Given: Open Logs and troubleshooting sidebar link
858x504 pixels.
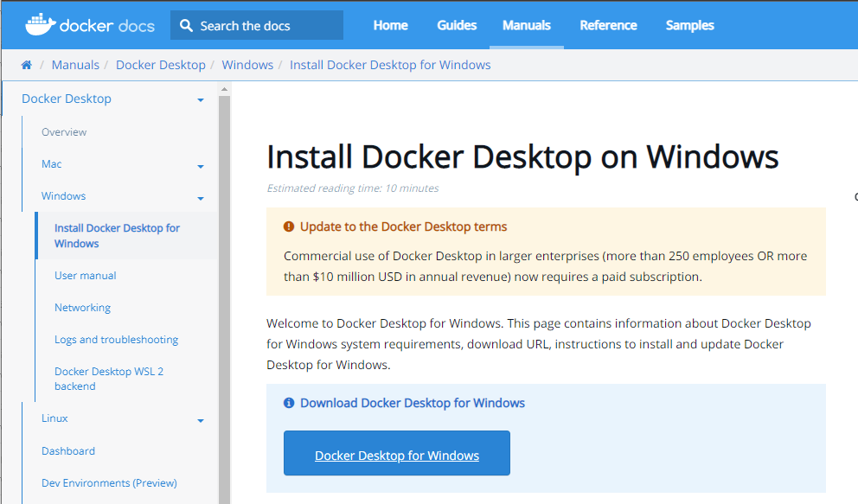Looking at the screenshot, I should pos(116,340).
